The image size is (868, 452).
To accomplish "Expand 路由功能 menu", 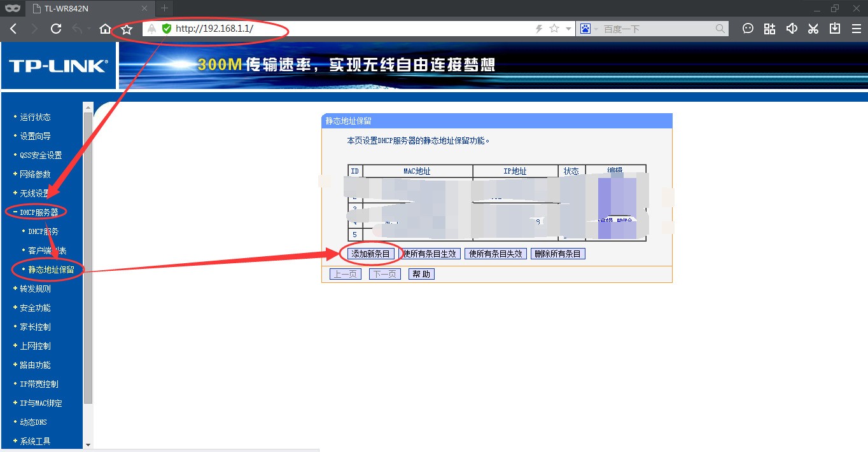I will click(x=35, y=365).
